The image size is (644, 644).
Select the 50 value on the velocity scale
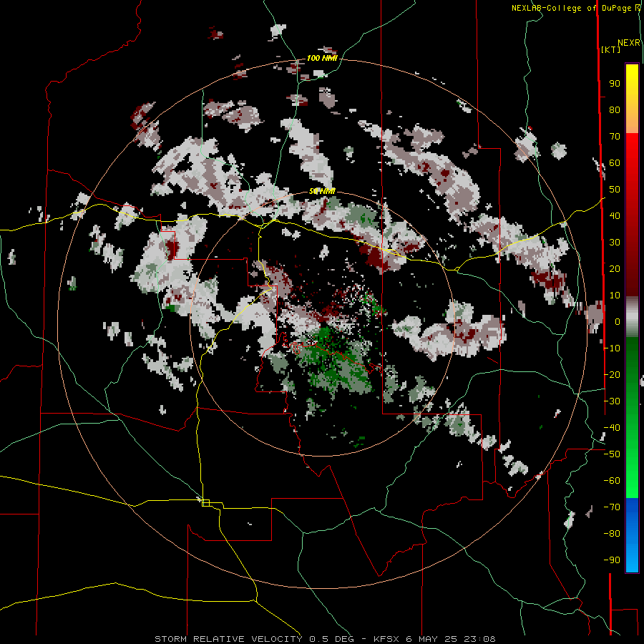[x=615, y=190]
